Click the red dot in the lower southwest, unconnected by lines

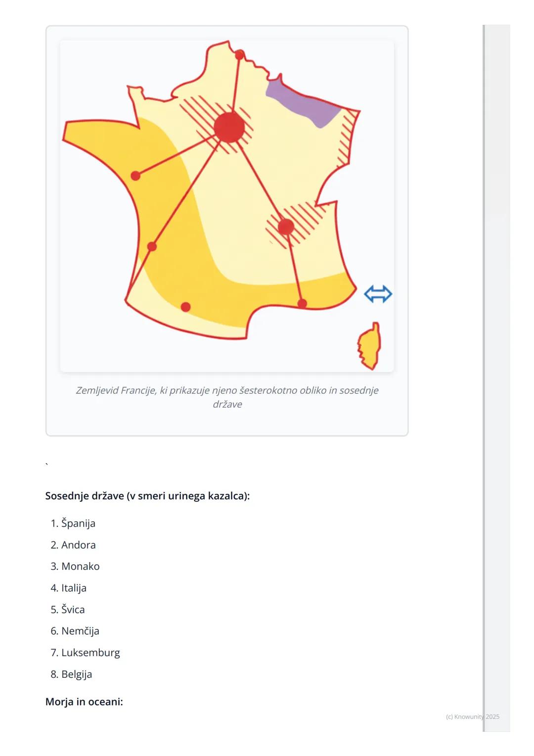tap(185, 307)
